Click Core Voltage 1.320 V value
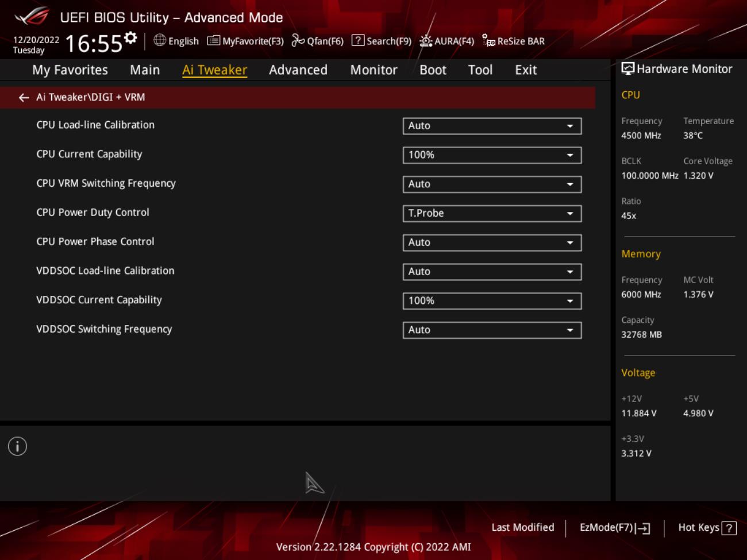Viewport: 747px width, 560px height. click(698, 176)
